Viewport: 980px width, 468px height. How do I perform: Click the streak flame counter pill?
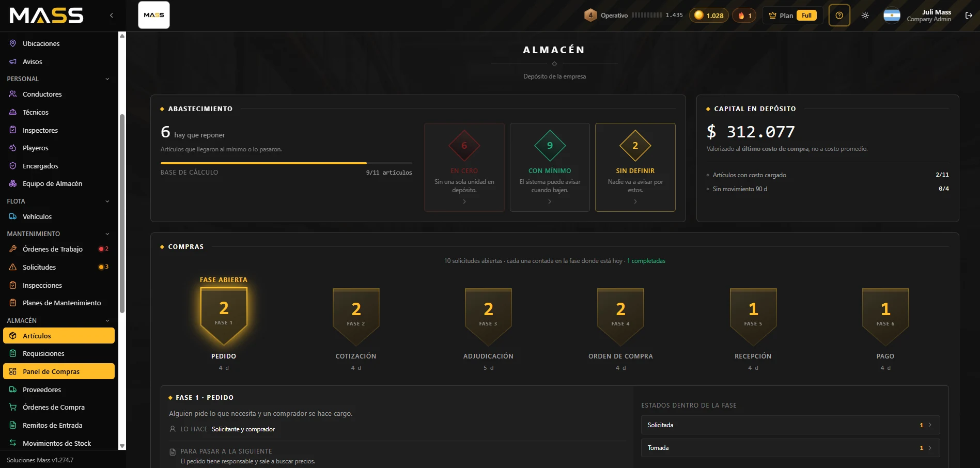coord(744,15)
